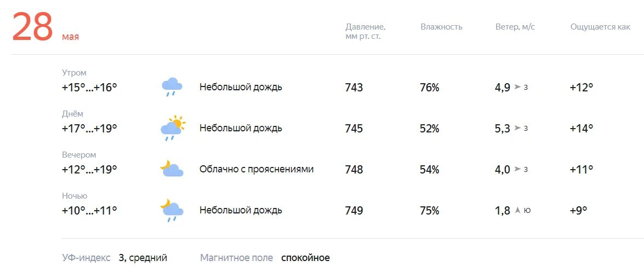This screenshot has width=644, height=272.
Task: Click the night south wind arrow
Action: coord(518,210)
